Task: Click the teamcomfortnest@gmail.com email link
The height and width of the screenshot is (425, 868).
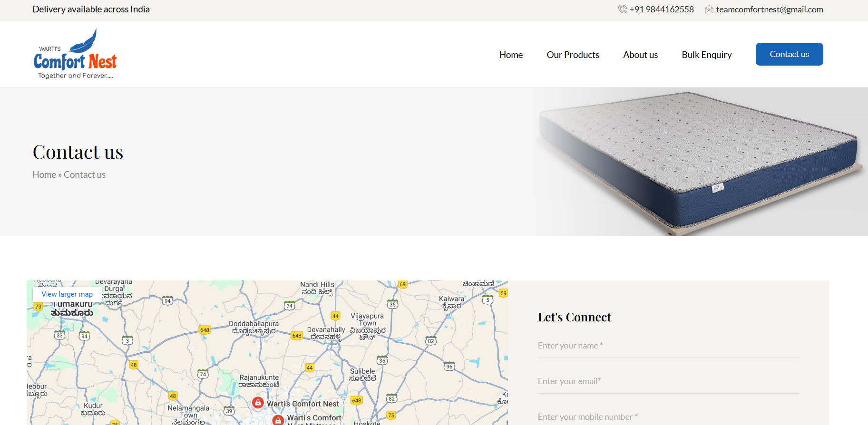Action: [769, 10]
